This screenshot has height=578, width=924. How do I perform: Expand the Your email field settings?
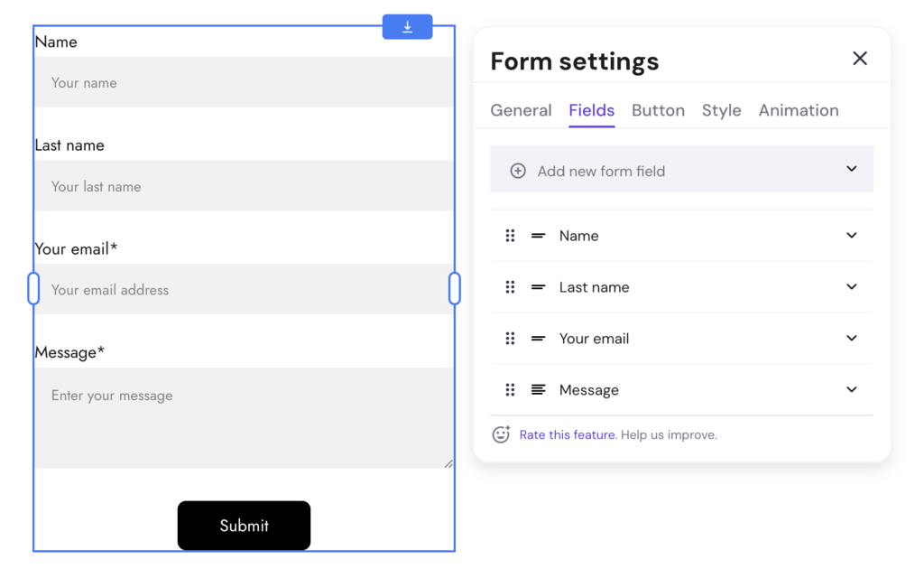851,338
